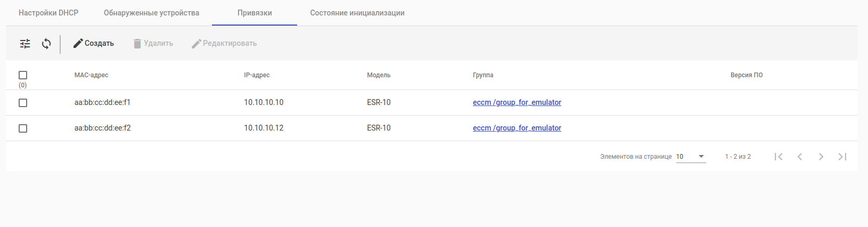Click the Удалить trash icon
Screen dimensions: 868x227
137,44
